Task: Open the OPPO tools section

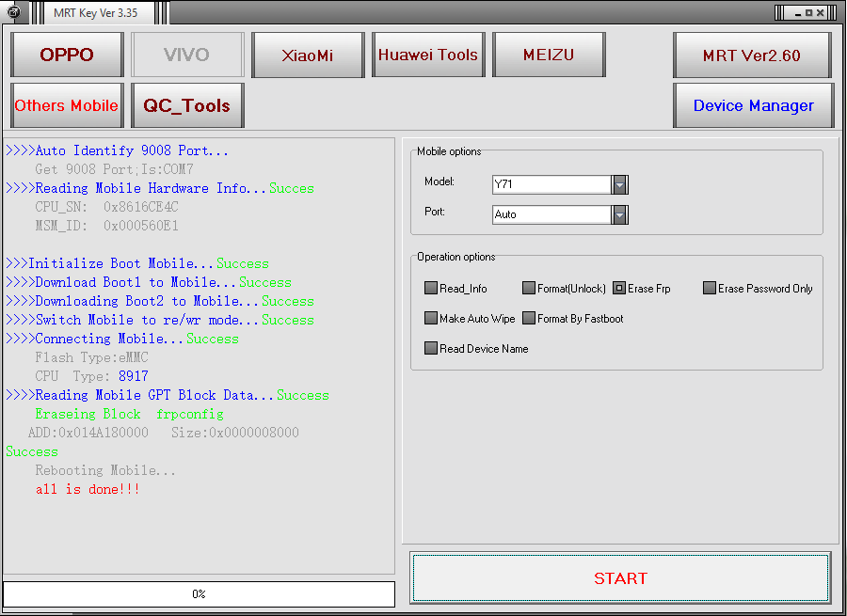Action: 67,55
